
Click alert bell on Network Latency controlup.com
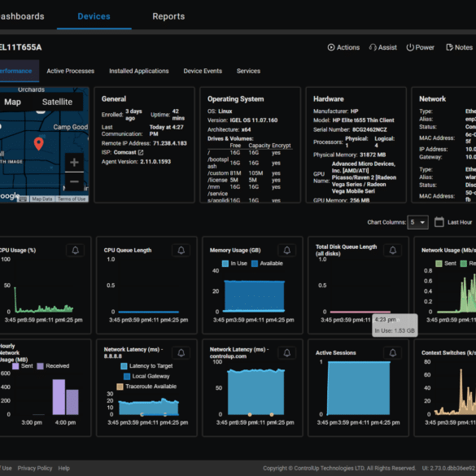tap(287, 353)
